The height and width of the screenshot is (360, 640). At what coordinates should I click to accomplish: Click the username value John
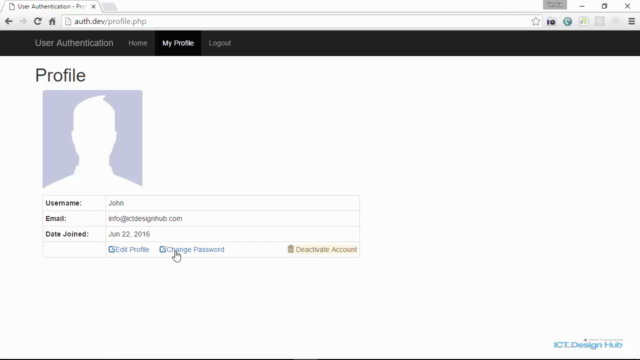(116, 203)
